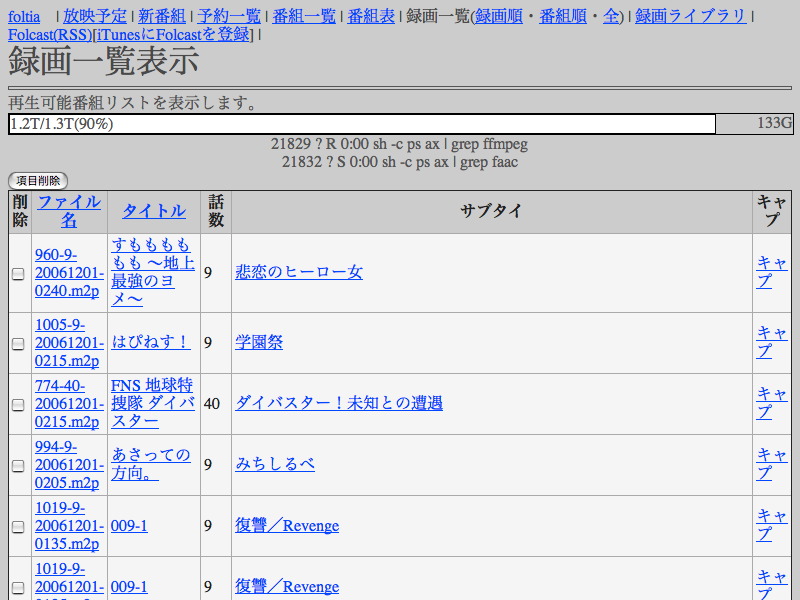
Task: Go to the foltia home link
Action: (x=27, y=16)
